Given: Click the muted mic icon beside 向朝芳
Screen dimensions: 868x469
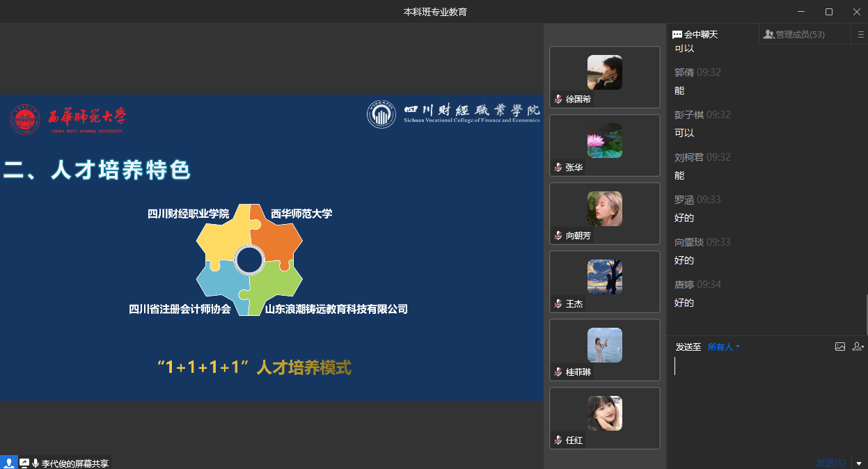Looking at the screenshot, I should 558,236.
